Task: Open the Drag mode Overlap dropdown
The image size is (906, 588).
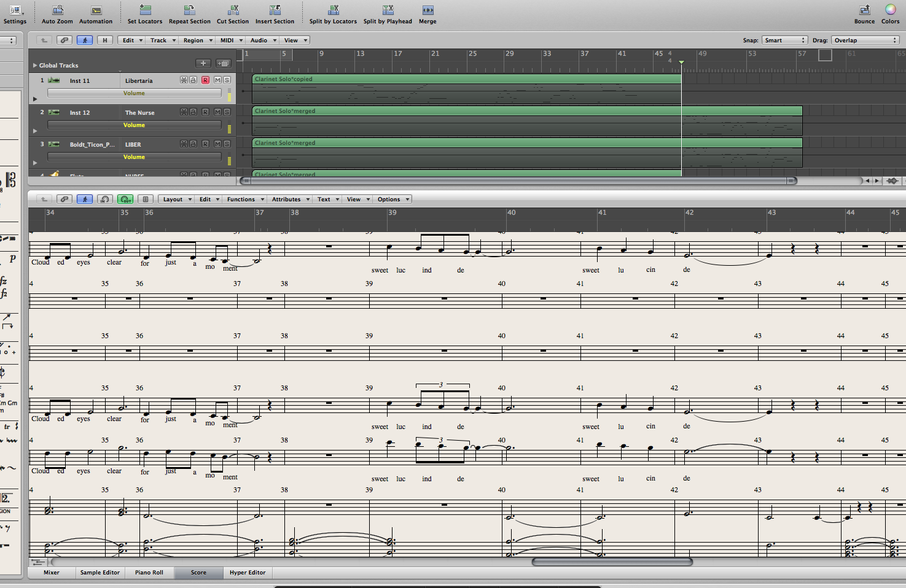Action: pyautogui.click(x=865, y=40)
